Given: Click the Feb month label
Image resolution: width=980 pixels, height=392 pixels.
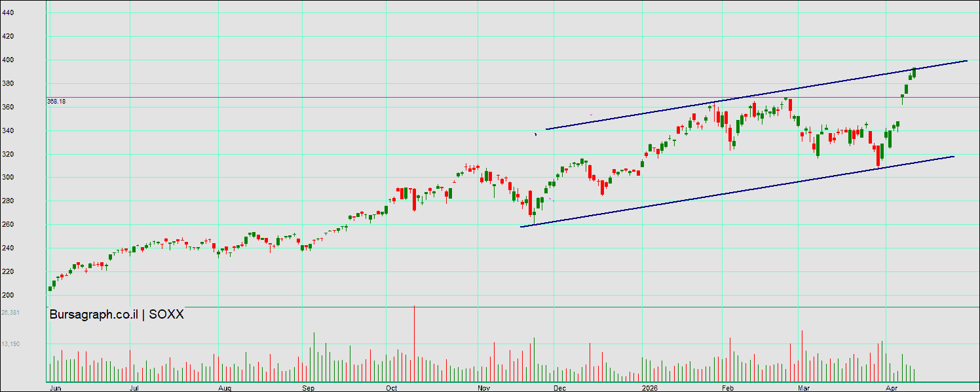Looking at the screenshot, I should point(728,387).
